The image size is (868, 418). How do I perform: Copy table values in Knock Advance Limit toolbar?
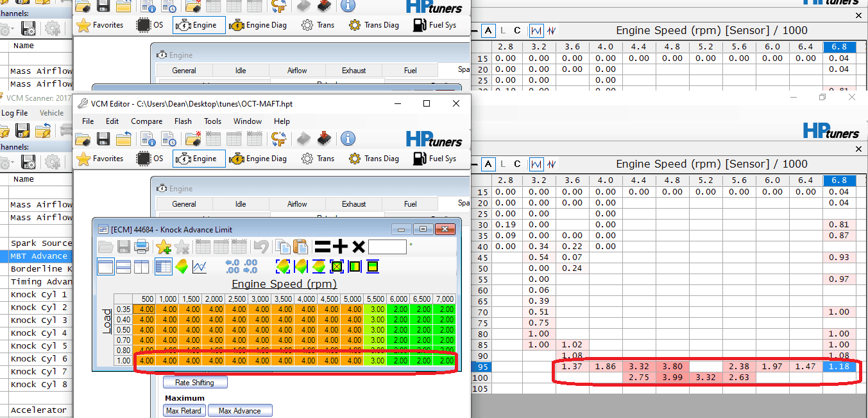[x=282, y=247]
